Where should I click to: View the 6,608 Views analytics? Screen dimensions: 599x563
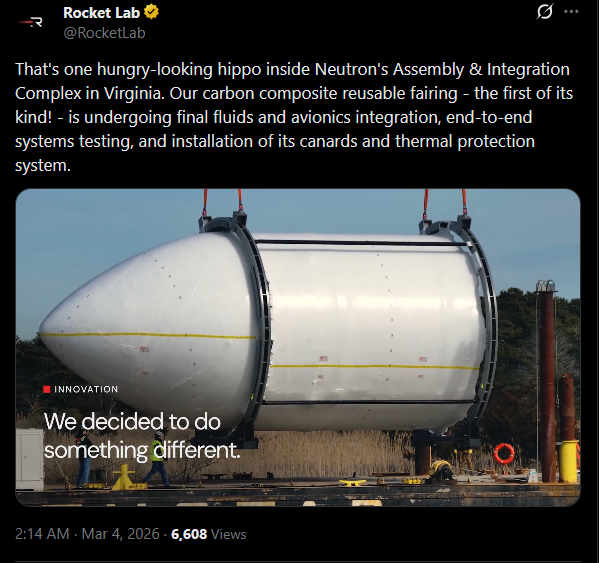(209, 534)
